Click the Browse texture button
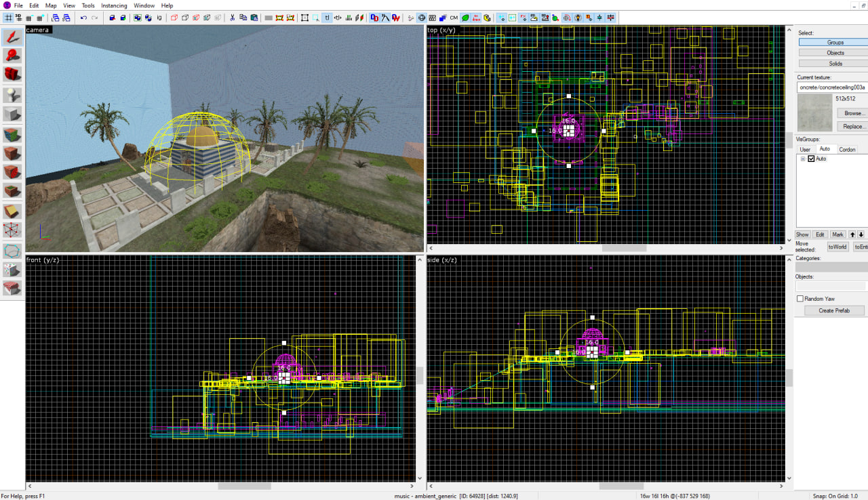The width and height of the screenshot is (868, 500). (x=853, y=113)
